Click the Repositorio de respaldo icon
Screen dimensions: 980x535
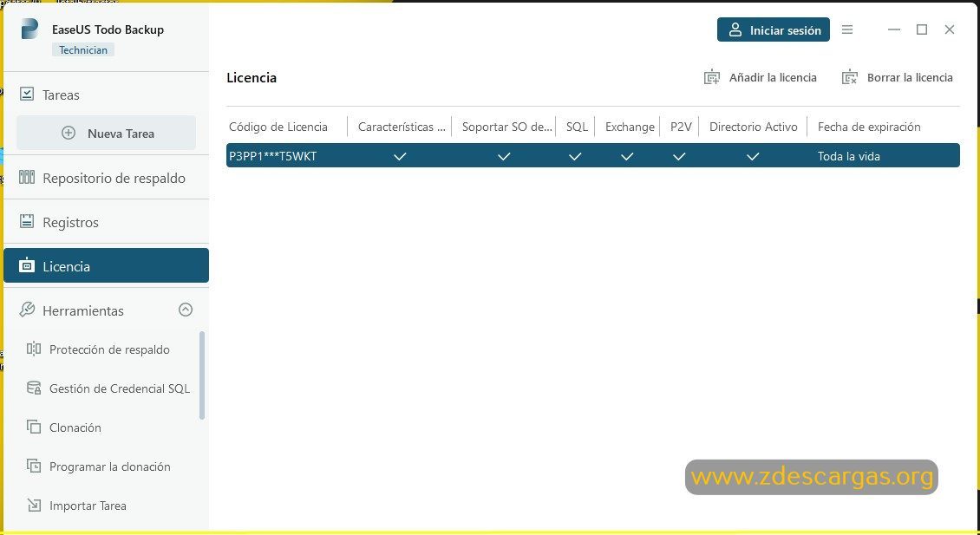pos(27,178)
